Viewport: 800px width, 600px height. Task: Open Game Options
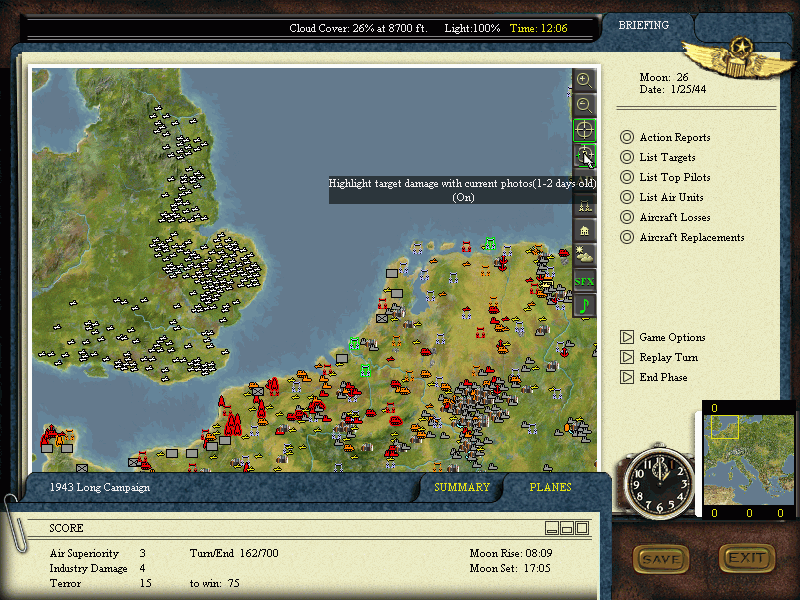click(x=663, y=337)
